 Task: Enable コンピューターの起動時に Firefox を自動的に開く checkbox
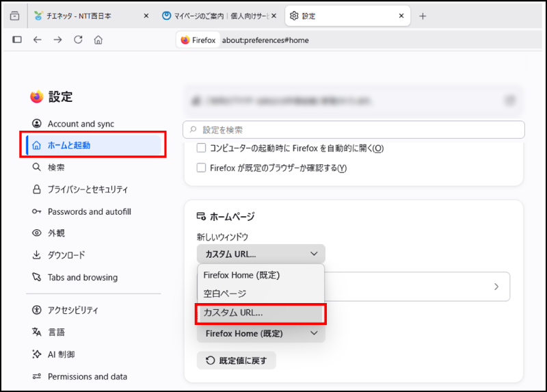(201, 148)
